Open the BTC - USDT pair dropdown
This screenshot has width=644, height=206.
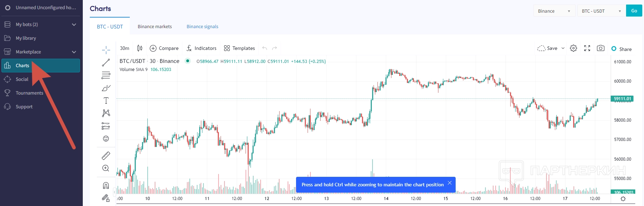[601, 11]
